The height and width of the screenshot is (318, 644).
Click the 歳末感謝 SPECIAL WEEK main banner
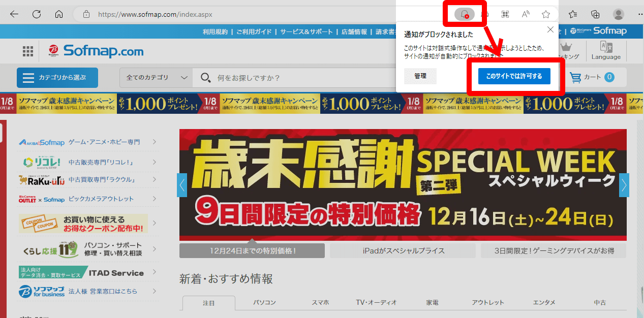point(403,185)
